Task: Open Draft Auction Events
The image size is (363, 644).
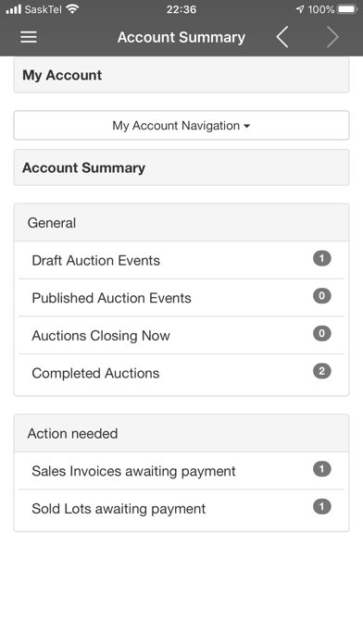Action: tap(181, 260)
